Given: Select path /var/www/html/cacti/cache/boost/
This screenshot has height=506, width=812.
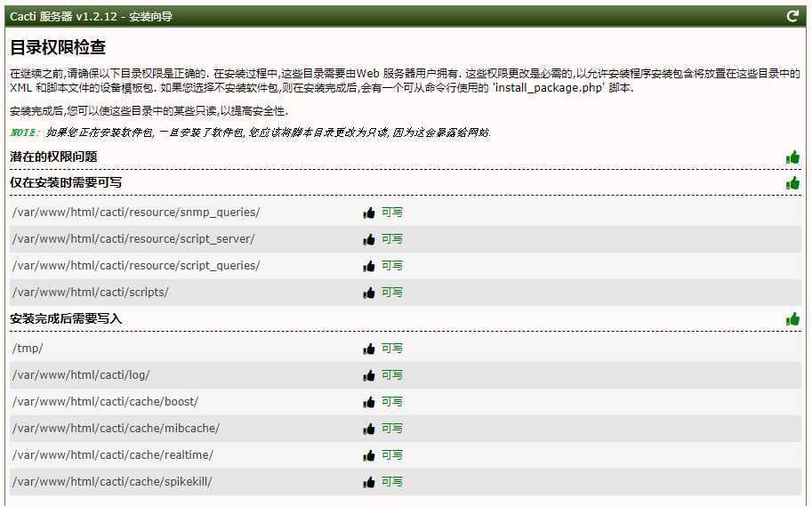Looking at the screenshot, I should coord(106,402).
